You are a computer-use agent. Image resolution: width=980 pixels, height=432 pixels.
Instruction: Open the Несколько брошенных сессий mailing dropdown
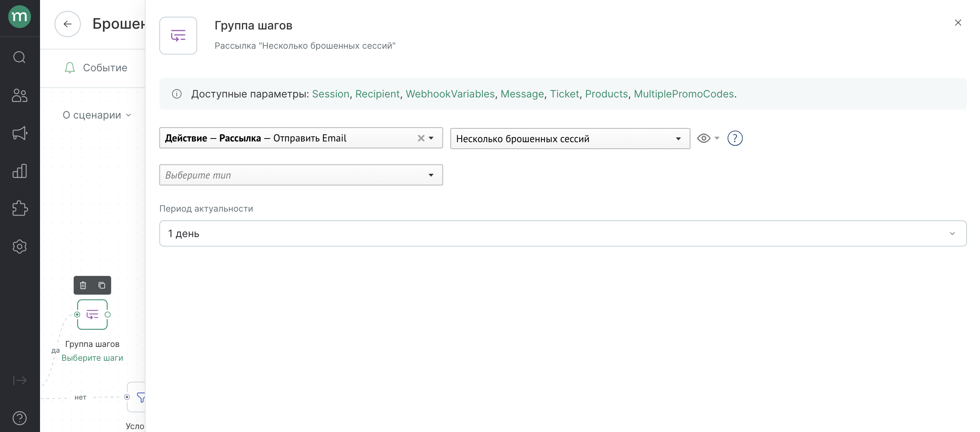coord(570,139)
